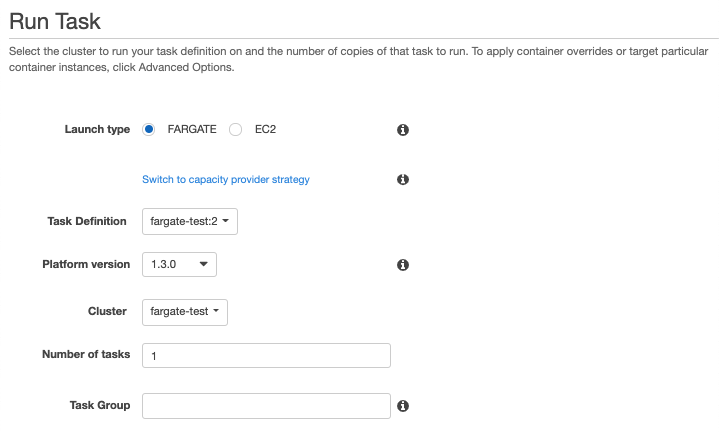Click the Run Task page heading
This screenshot has height=433, width=719.
pyautogui.click(x=55, y=22)
